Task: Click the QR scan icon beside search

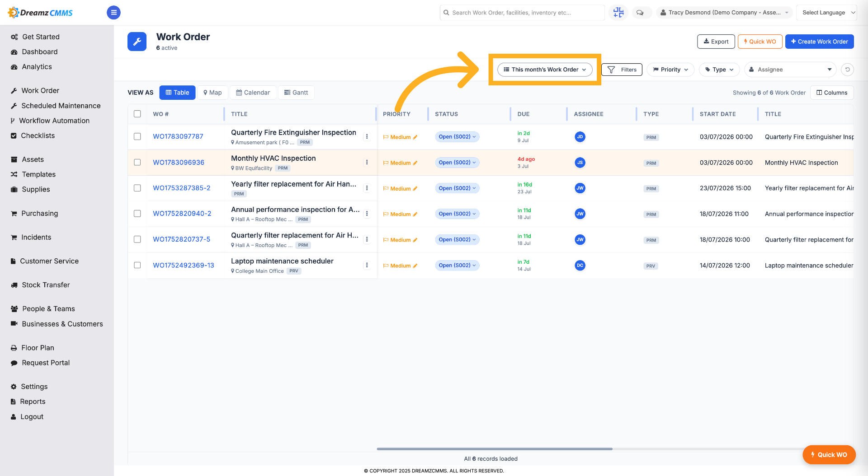Action: 618,13
